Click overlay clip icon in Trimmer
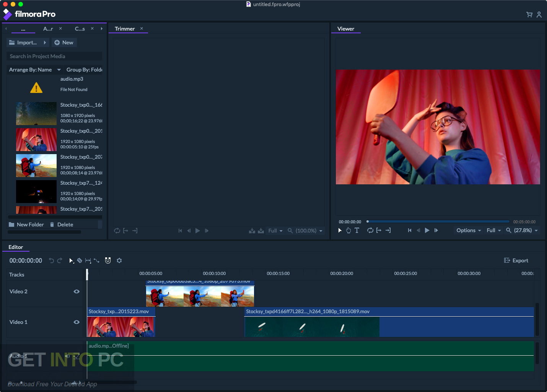The image size is (547, 392). click(x=261, y=231)
